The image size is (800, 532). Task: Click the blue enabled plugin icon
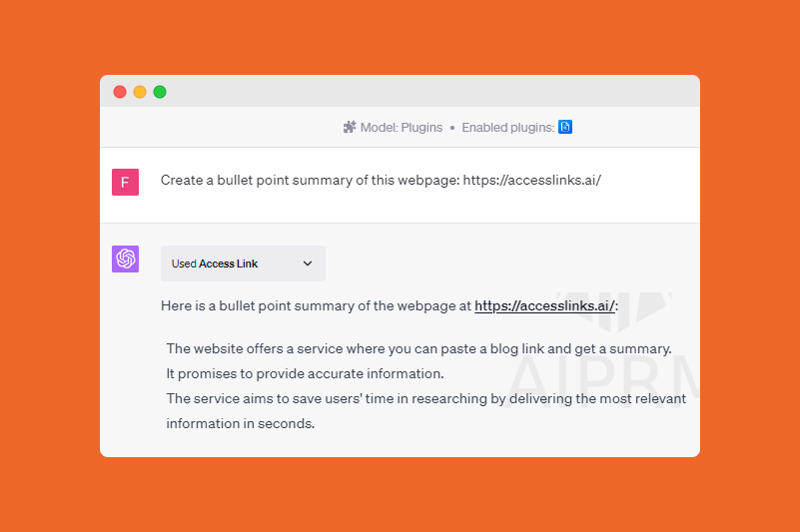pyautogui.click(x=565, y=127)
